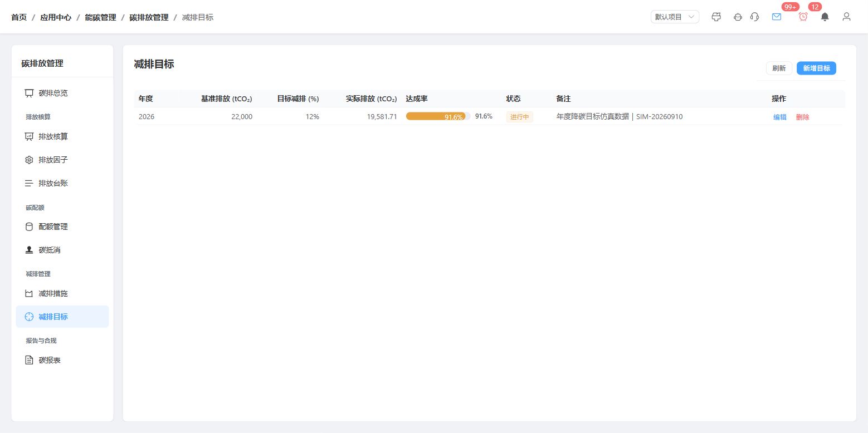The image size is (868, 433).
Task: Click the notification bell icon
Action: coord(825,17)
